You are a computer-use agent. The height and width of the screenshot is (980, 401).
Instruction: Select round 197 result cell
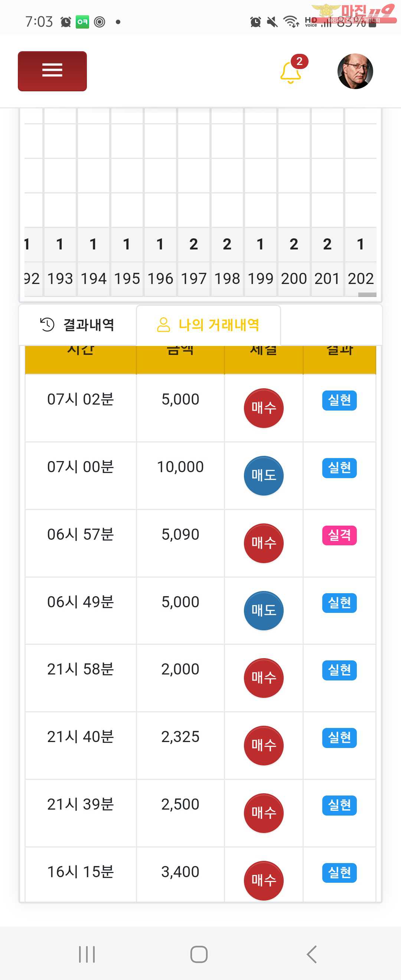click(194, 244)
